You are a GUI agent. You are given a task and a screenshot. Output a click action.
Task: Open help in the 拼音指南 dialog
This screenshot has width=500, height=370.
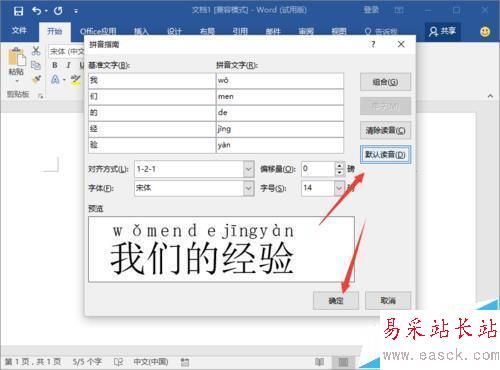click(373, 44)
